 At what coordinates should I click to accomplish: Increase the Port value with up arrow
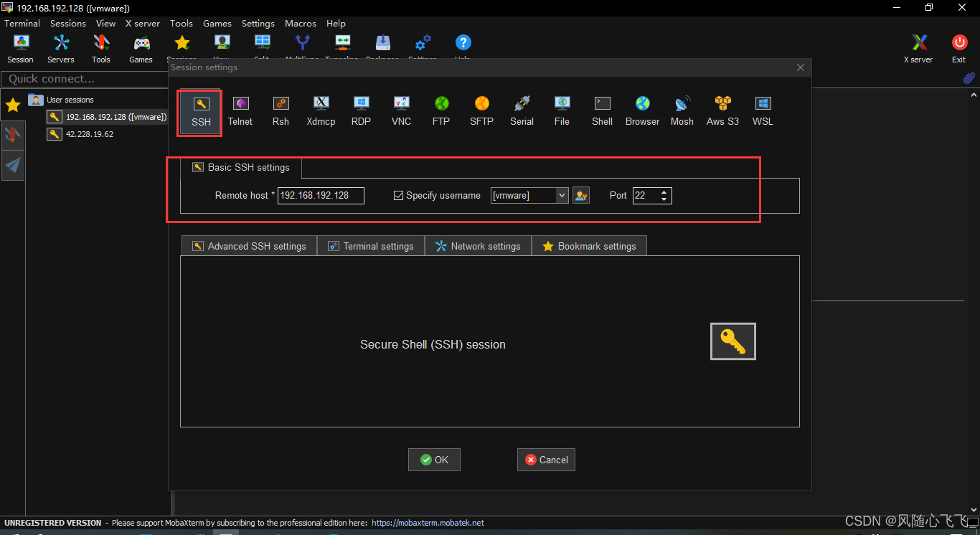[664, 191]
